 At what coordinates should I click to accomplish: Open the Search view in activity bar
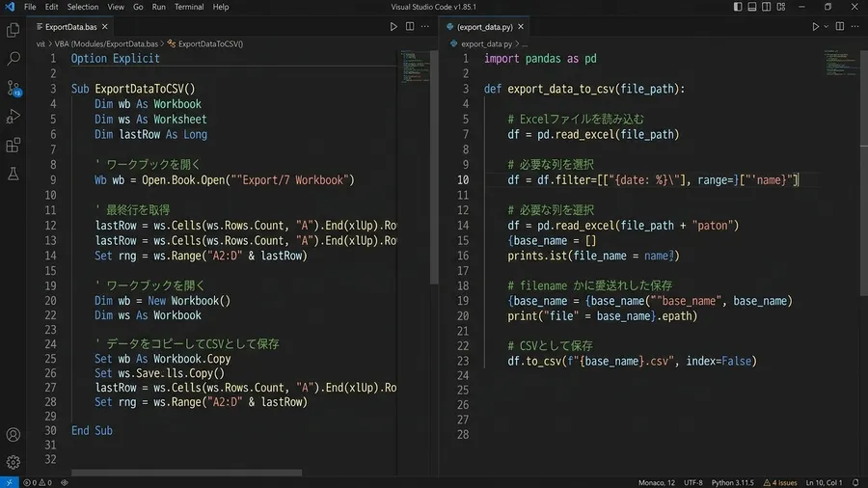14,58
